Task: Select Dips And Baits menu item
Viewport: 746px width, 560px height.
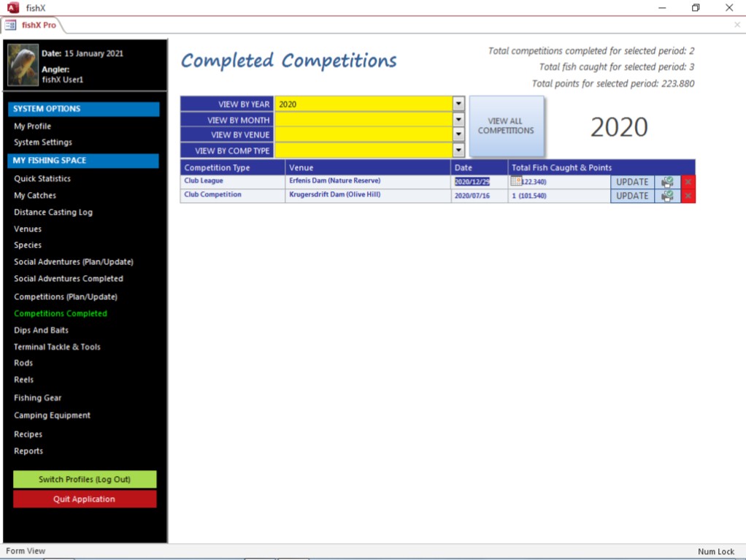Action: pyautogui.click(x=41, y=330)
